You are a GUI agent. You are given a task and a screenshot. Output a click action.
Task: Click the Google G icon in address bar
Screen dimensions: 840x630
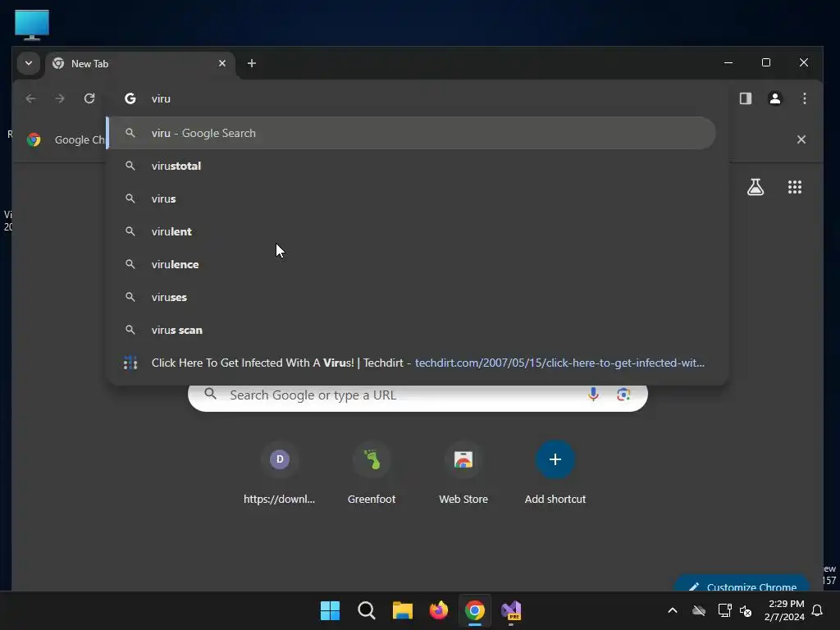[x=130, y=98]
